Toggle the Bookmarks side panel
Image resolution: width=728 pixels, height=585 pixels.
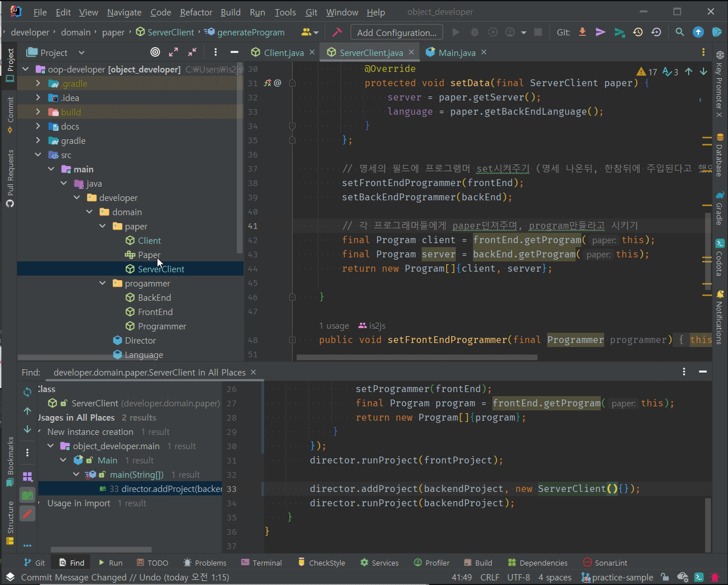click(x=10, y=461)
